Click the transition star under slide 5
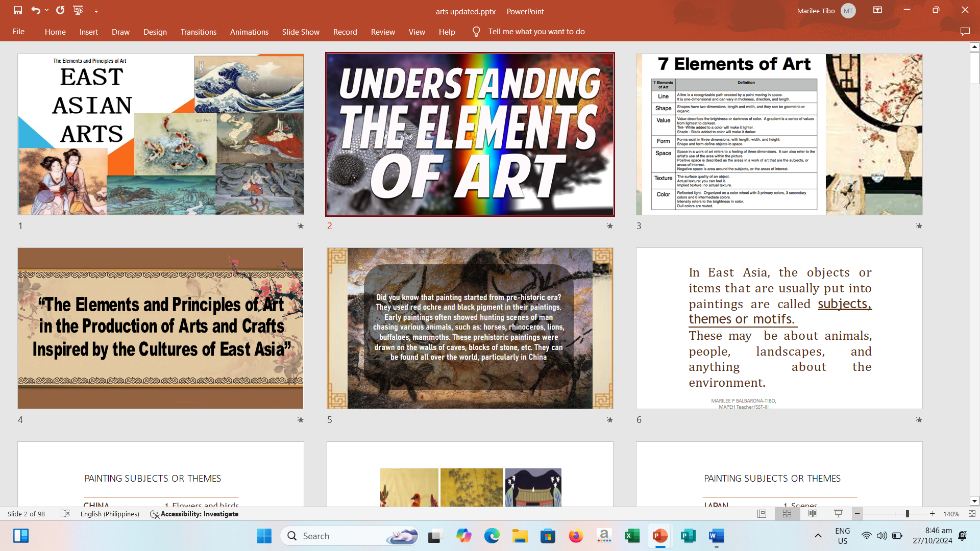Viewport: 980px width, 551px height. click(610, 419)
